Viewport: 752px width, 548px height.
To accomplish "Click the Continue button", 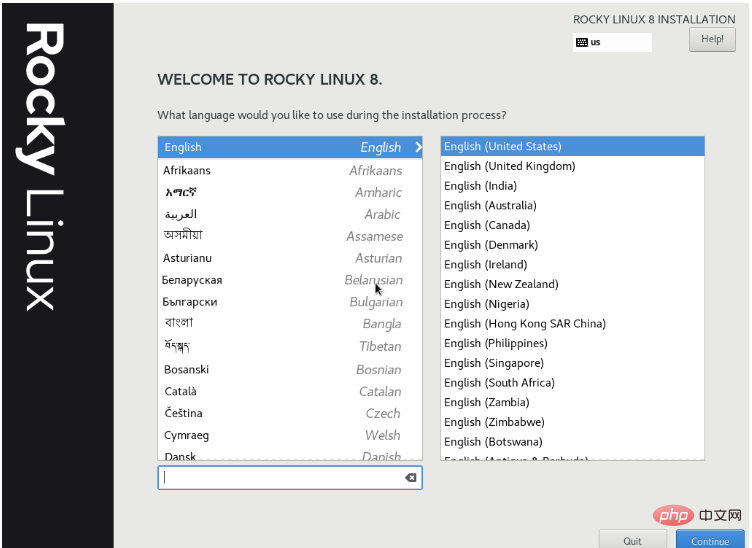I will 709,540.
